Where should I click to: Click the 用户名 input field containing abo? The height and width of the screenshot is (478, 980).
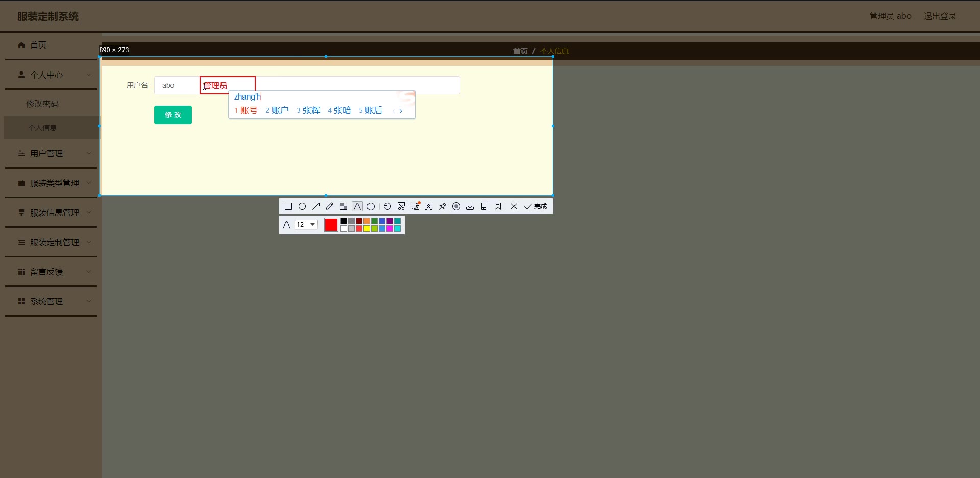307,85
